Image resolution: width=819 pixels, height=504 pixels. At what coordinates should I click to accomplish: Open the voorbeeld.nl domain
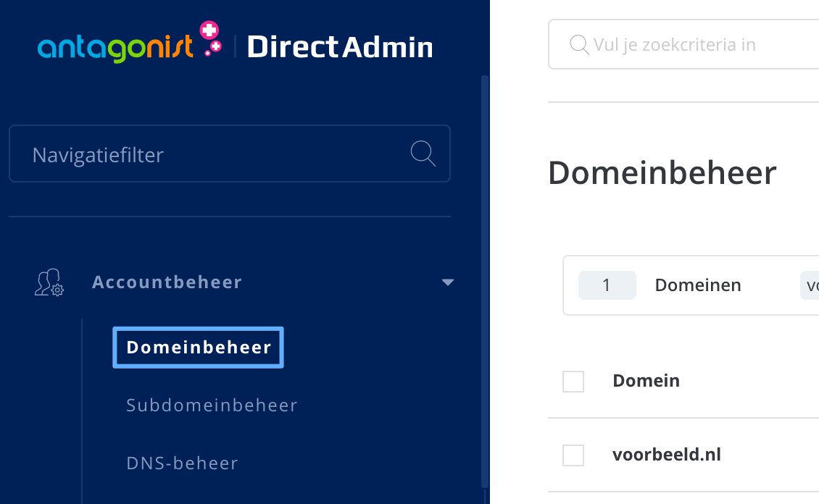(x=668, y=454)
